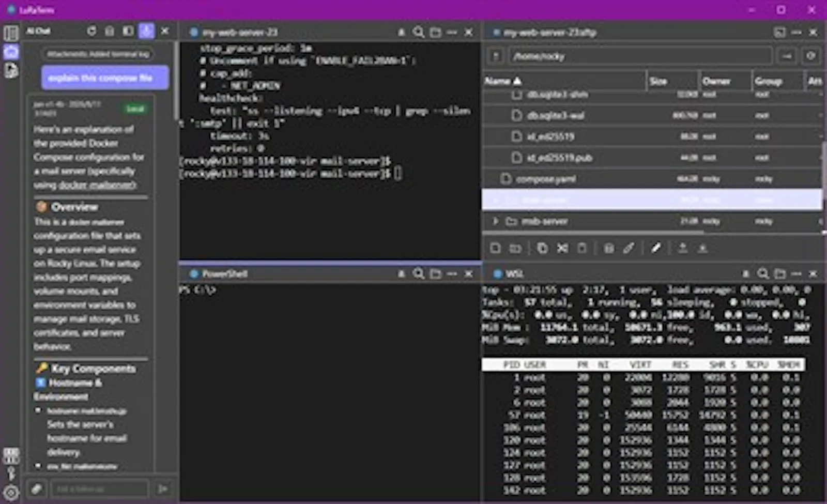827x504 pixels.
Task: Open folder icon in my-web-server-23 terminal
Action: click(436, 32)
